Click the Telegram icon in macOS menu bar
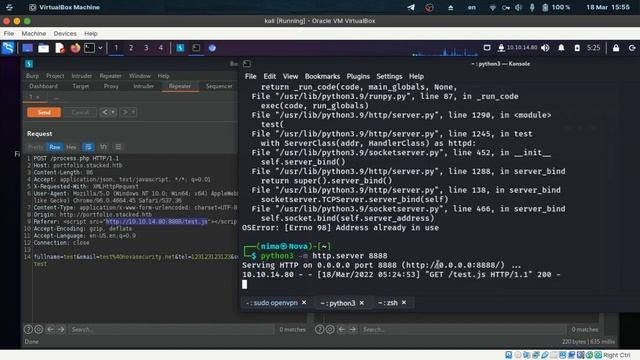 [411, 7]
